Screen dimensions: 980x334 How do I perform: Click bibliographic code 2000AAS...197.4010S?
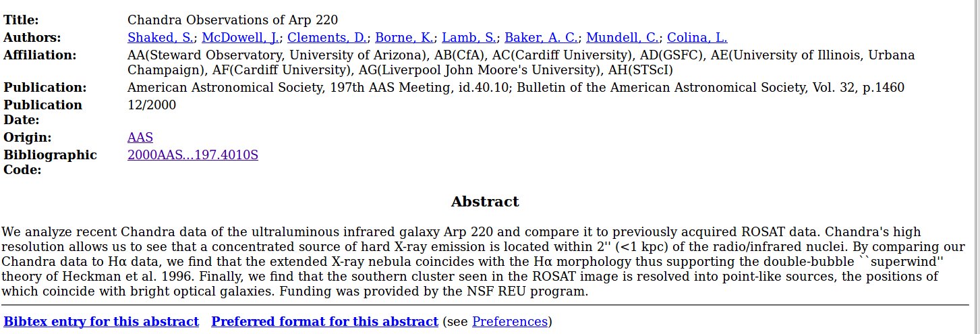pos(193,155)
